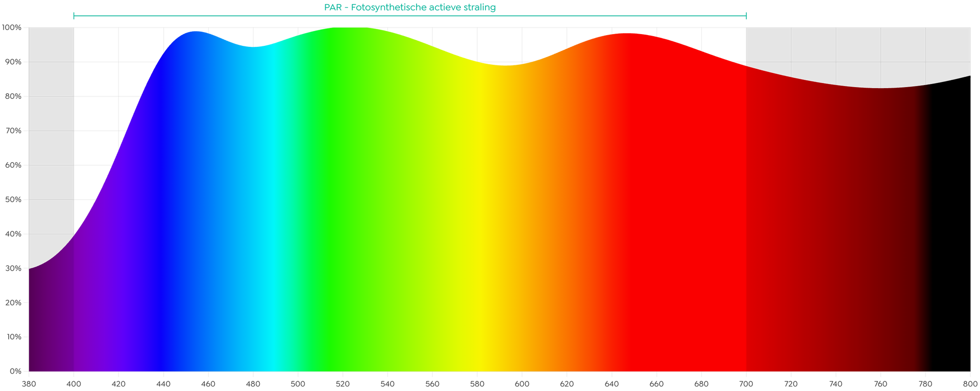The height and width of the screenshot is (391, 980).
Task: Click the 560 wavelength axis label
Action: tap(432, 383)
